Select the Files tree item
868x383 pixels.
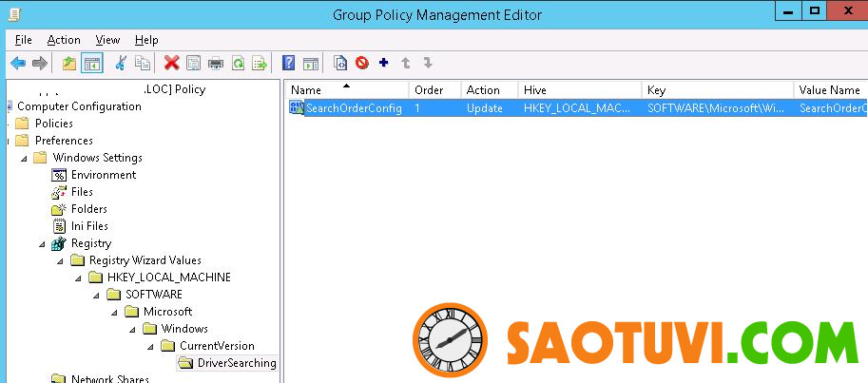82,192
